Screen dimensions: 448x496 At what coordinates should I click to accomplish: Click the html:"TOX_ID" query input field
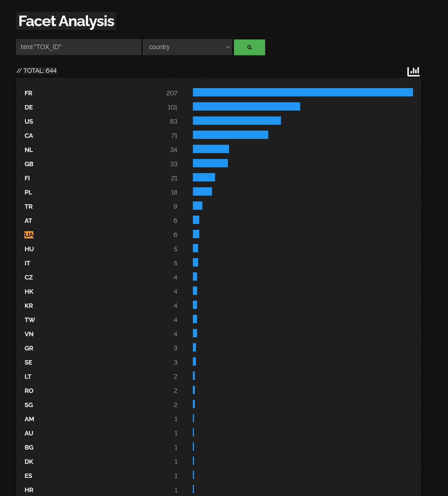click(x=79, y=47)
